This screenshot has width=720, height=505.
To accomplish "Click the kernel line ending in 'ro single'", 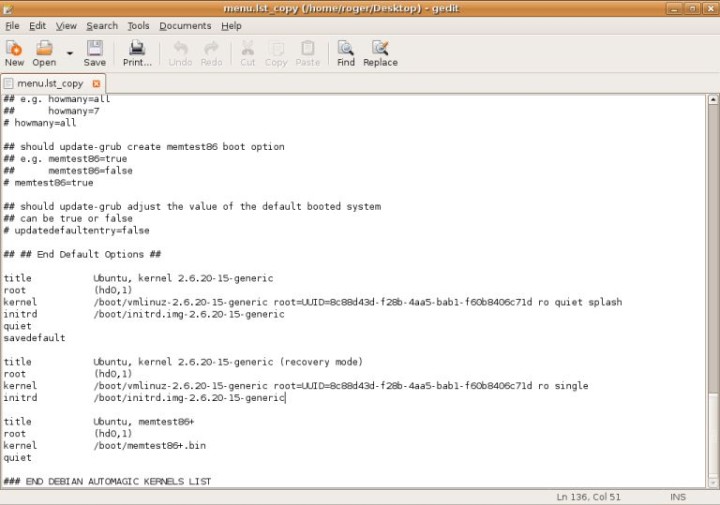I will pyautogui.click(x=296, y=385).
